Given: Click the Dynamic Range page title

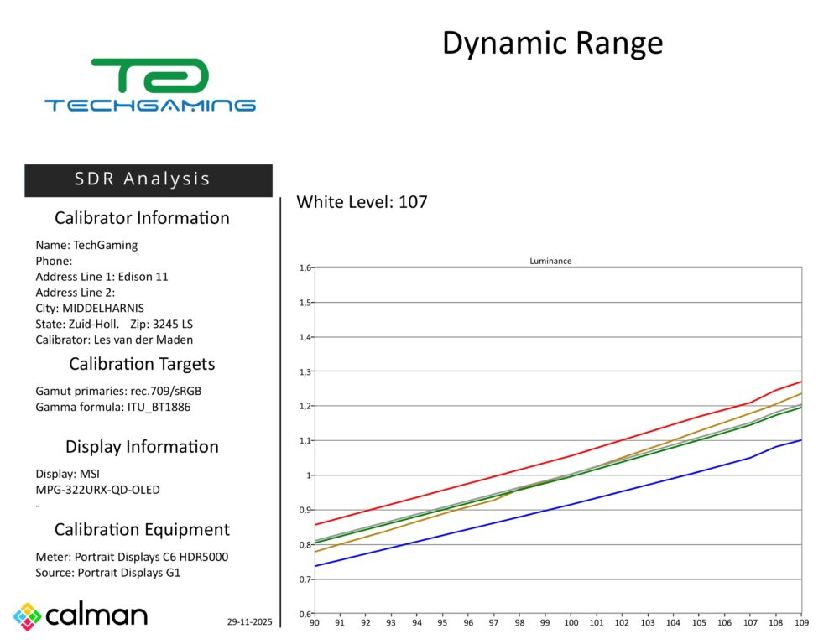Looking at the screenshot, I should click(552, 44).
